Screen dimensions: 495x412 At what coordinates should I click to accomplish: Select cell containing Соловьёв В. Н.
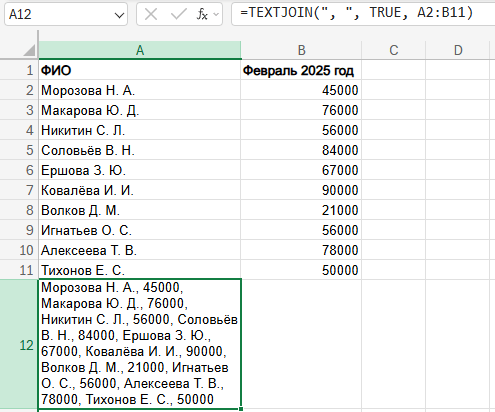[140, 150]
